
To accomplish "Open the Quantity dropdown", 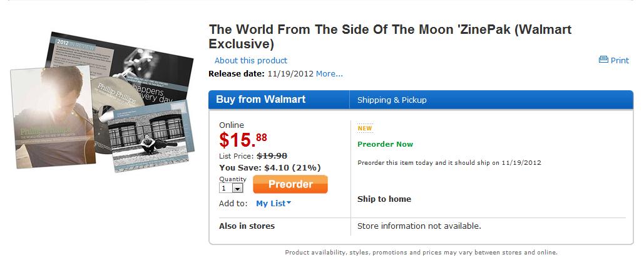I will [231, 188].
